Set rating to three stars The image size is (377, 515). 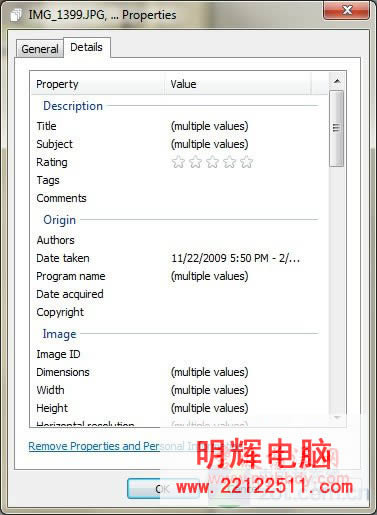(x=212, y=162)
